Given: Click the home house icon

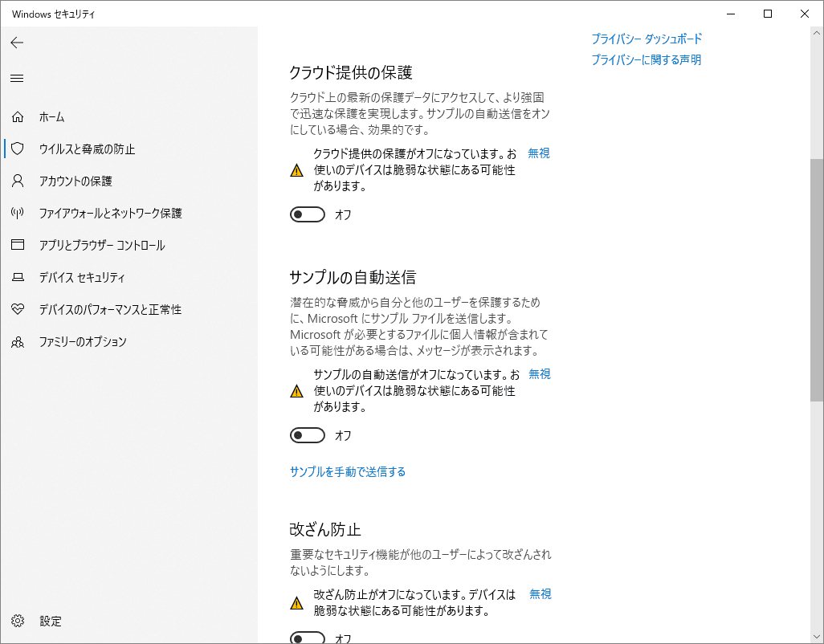Looking at the screenshot, I should pos(18,116).
